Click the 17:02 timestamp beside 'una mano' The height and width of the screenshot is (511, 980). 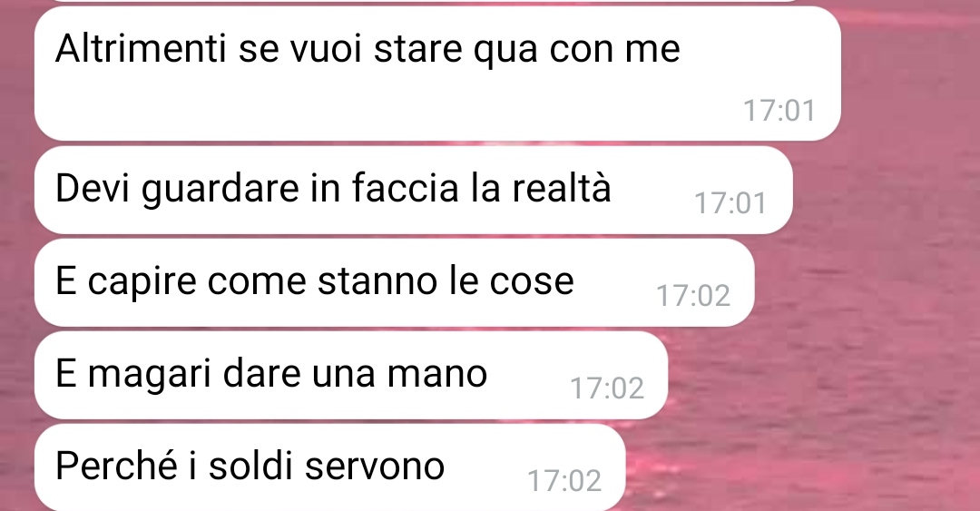tap(607, 388)
